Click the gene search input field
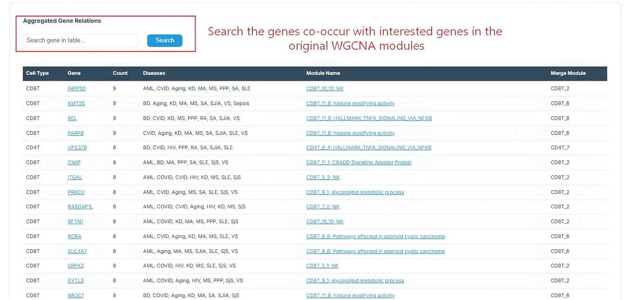Screen dimensions: 644x300 (80, 40)
